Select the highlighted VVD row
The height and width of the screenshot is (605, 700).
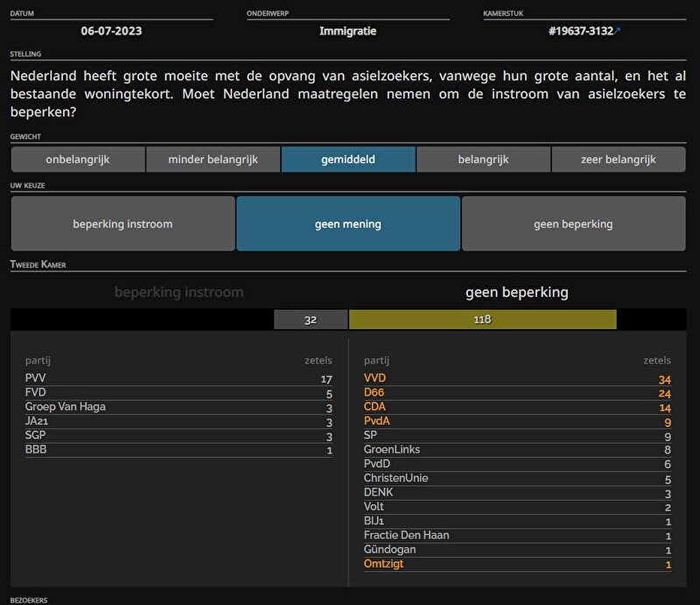[x=517, y=378]
